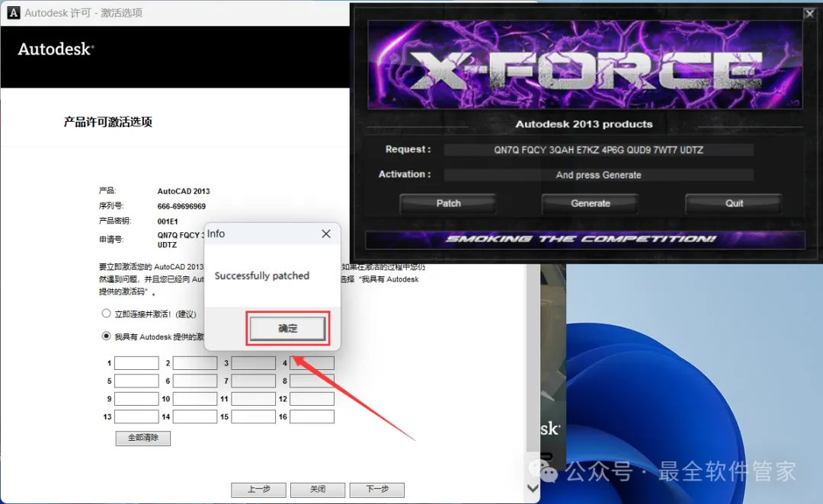The image size is (823, 504).
Task: Click activation code field 5
Action: [x=136, y=381]
